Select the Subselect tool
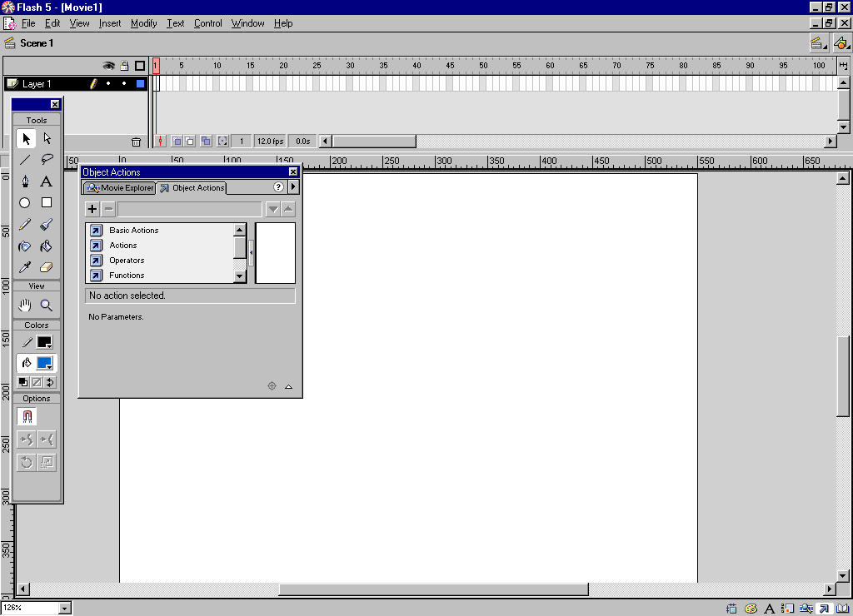The width and height of the screenshot is (853, 616). pyautogui.click(x=47, y=139)
